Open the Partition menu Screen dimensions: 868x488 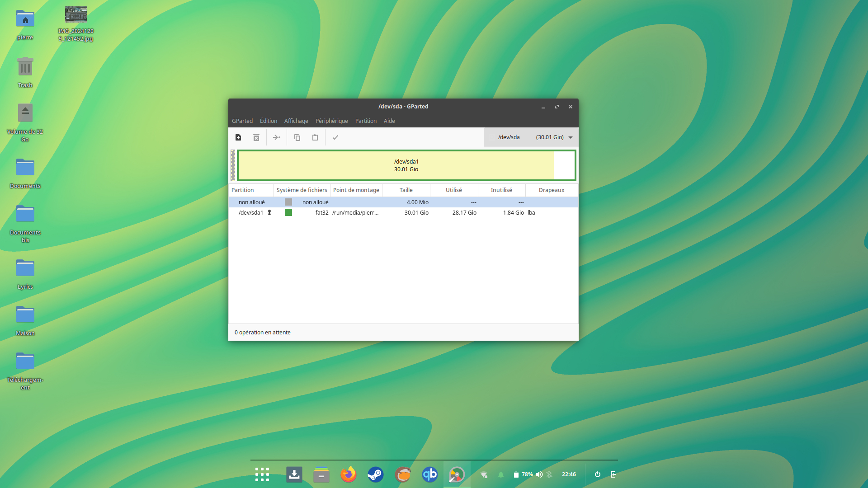coord(366,121)
